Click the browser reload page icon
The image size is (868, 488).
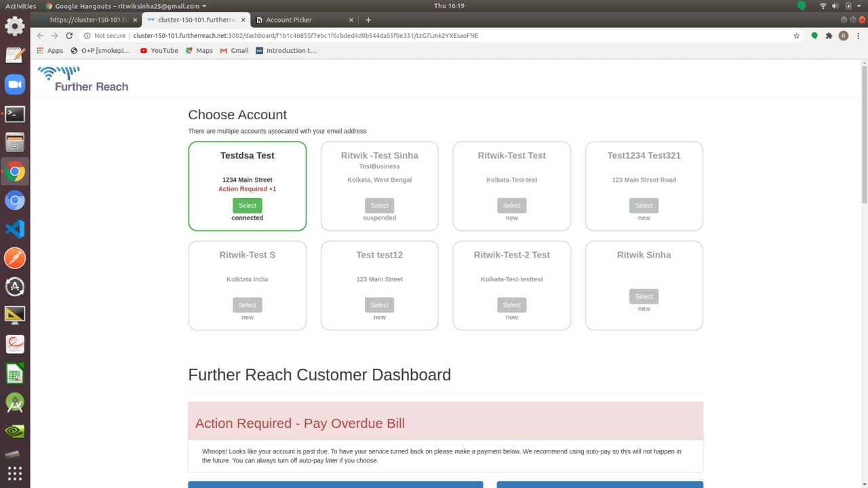68,36
